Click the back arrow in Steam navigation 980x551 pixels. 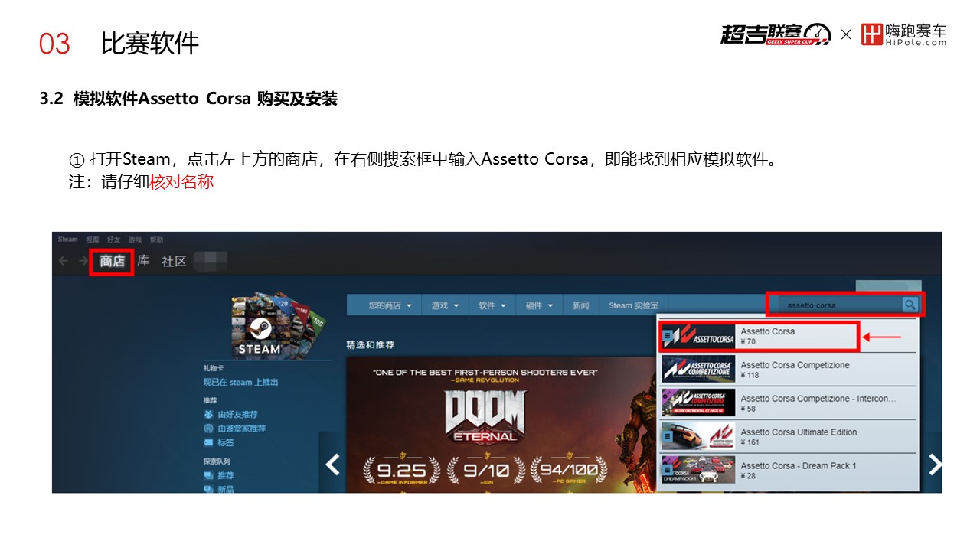pos(64,261)
